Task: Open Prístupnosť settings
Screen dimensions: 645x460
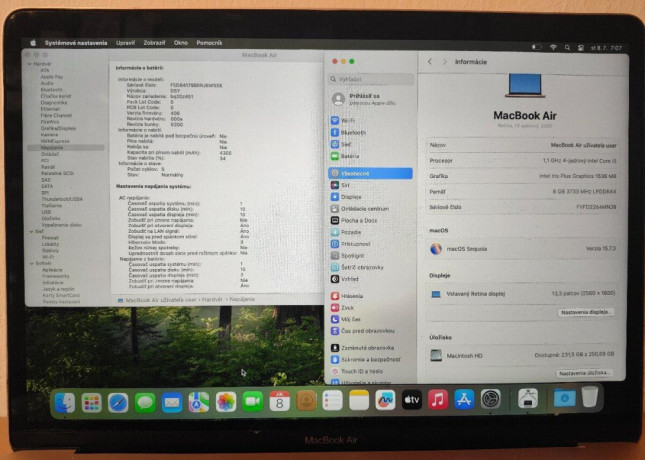Action: pos(350,244)
